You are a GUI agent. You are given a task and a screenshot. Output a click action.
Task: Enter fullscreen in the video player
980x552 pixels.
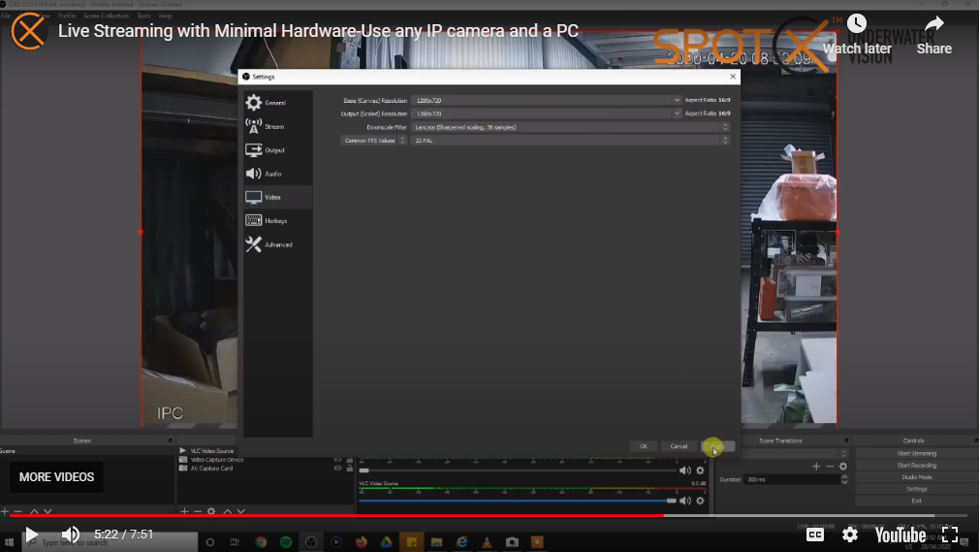pos(950,536)
